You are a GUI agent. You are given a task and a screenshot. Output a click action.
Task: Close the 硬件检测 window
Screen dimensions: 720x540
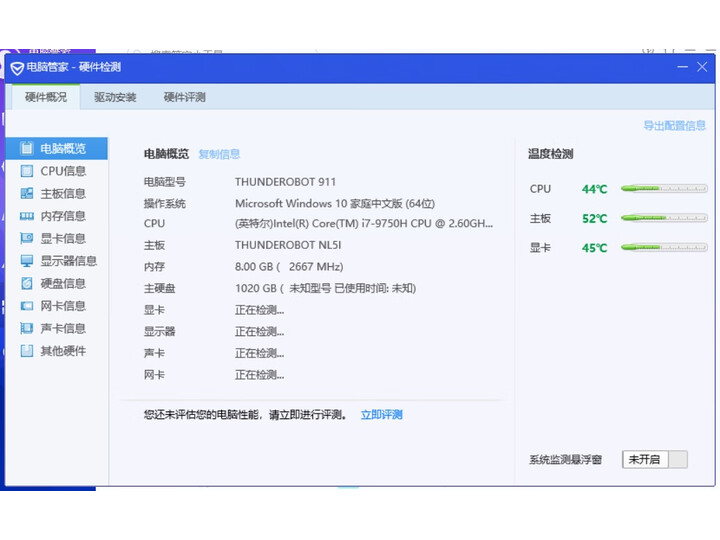coord(702,67)
